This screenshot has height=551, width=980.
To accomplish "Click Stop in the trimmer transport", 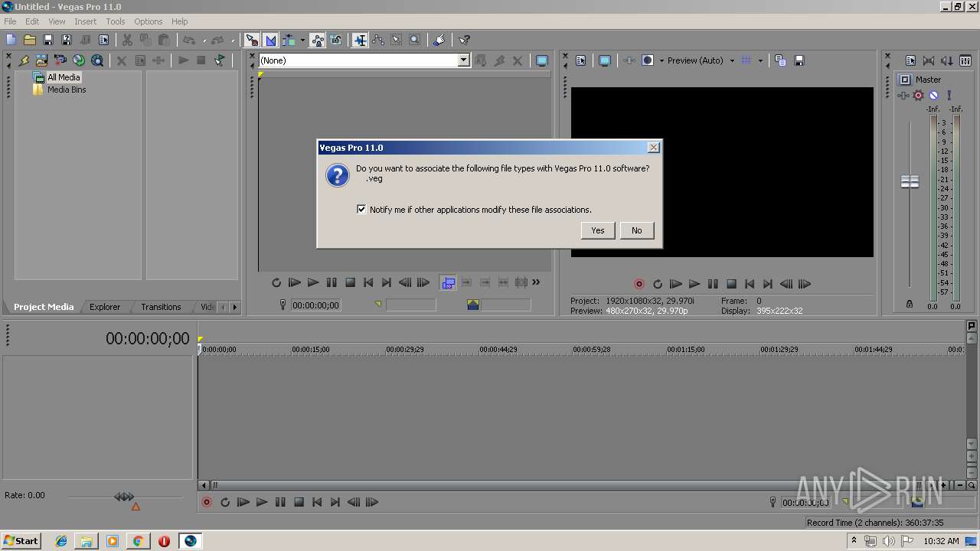I will click(350, 282).
